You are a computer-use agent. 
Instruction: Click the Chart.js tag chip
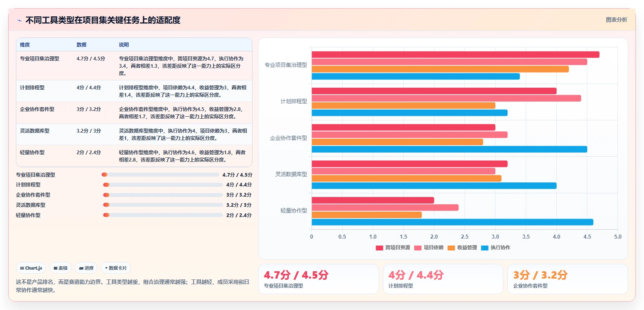(31, 268)
